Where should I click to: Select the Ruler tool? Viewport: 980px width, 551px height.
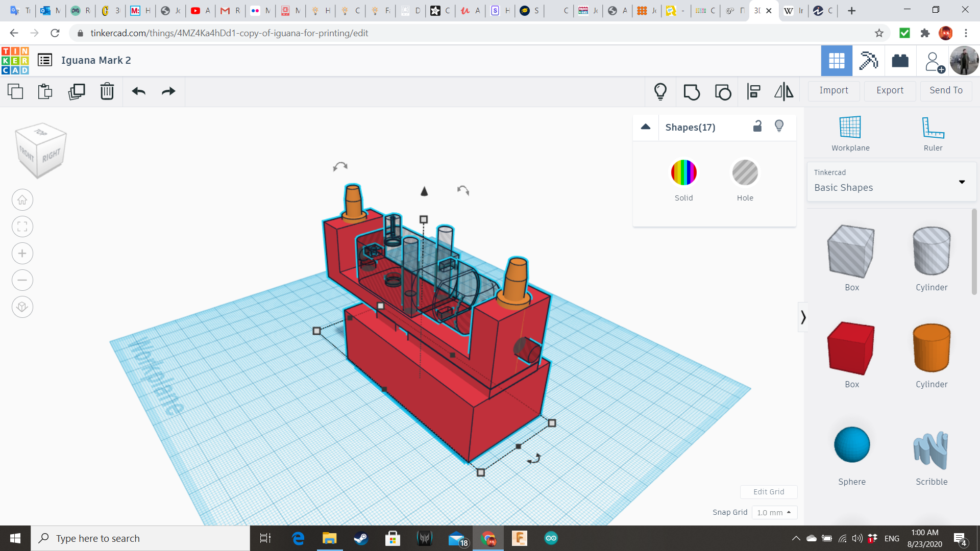(933, 134)
